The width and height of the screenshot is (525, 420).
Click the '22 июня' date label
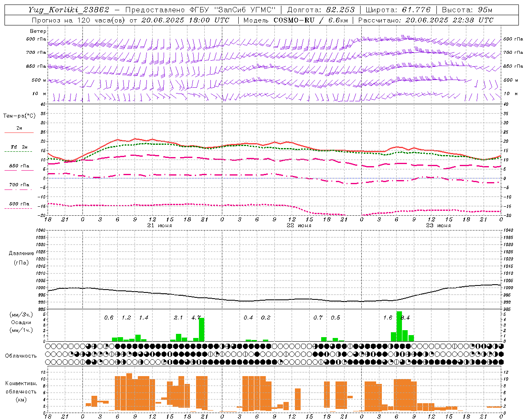click(299, 226)
